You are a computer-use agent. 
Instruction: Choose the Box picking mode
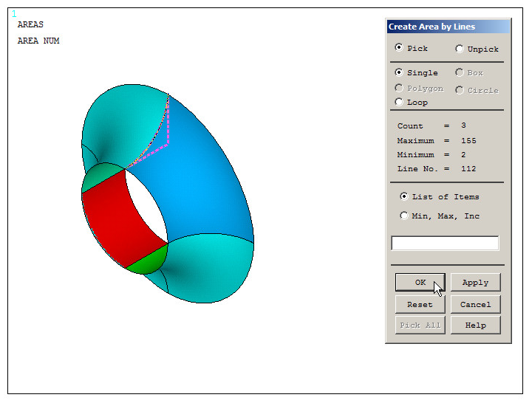tap(460, 72)
